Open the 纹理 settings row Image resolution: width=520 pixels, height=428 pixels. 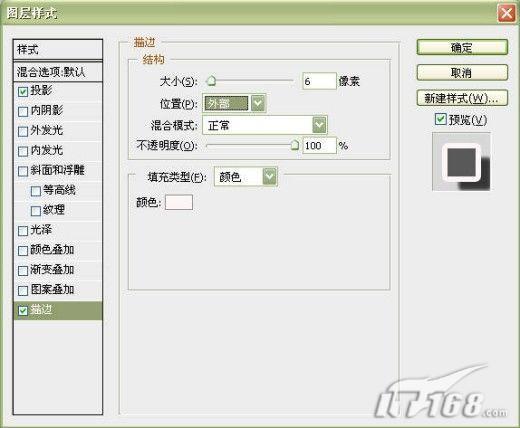point(58,210)
